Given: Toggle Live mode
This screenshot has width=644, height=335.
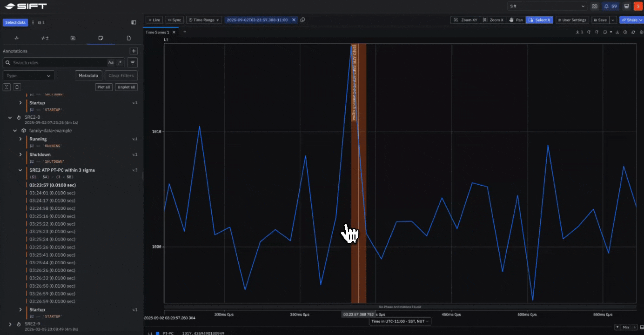Looking at the screenshot, I should 154,20.
